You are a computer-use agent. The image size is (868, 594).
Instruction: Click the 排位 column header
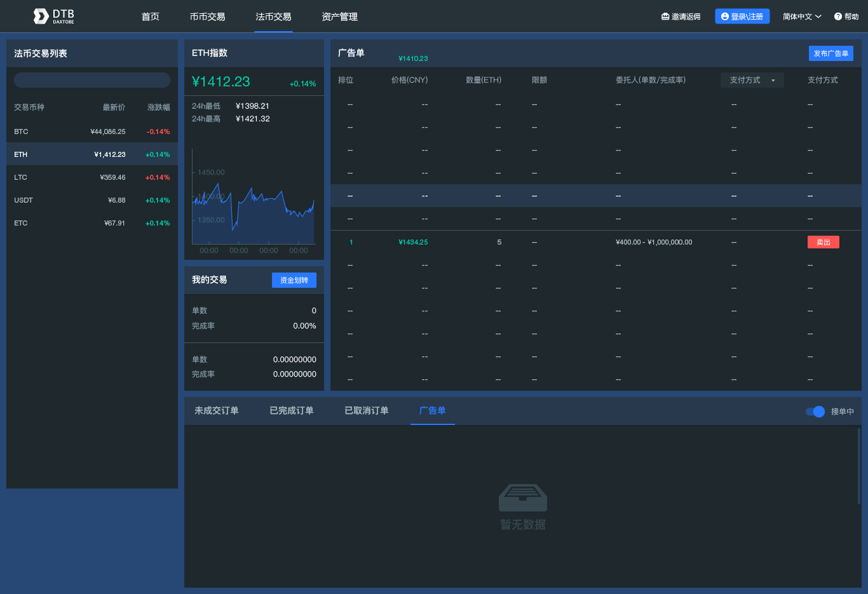pyautogui.click(x=346, y=80)
